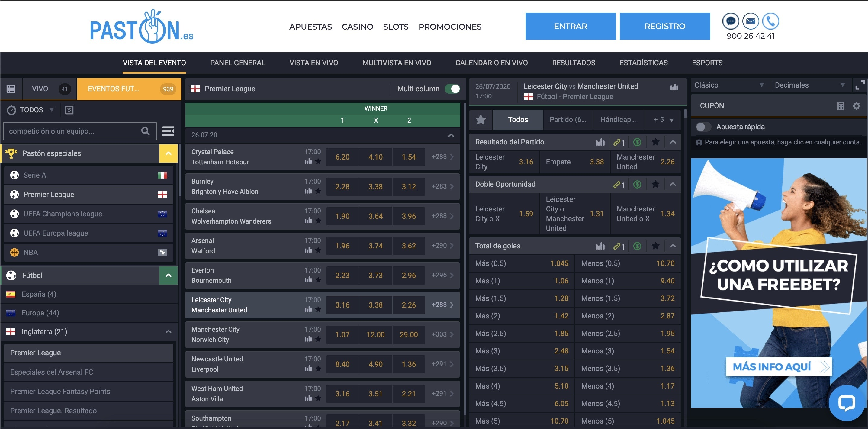Collapse the Doble Oportunidad market
868x429 pixels.
click(x=673, y=184)
